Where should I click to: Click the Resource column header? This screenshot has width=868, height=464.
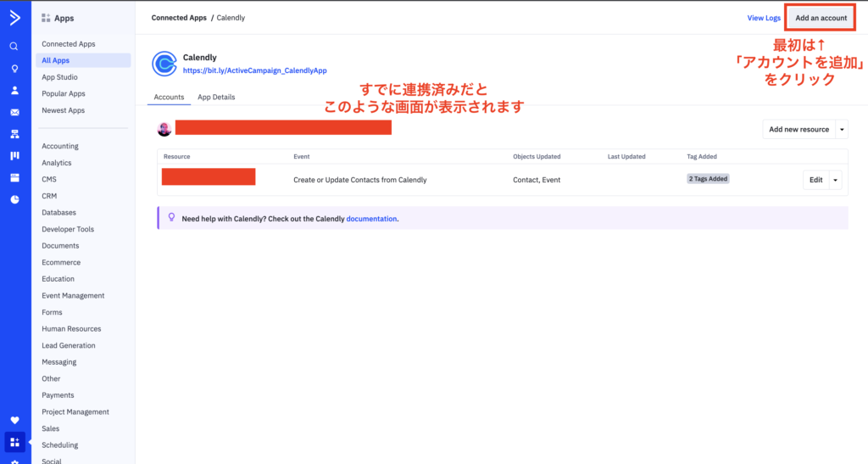click(176, 157)
